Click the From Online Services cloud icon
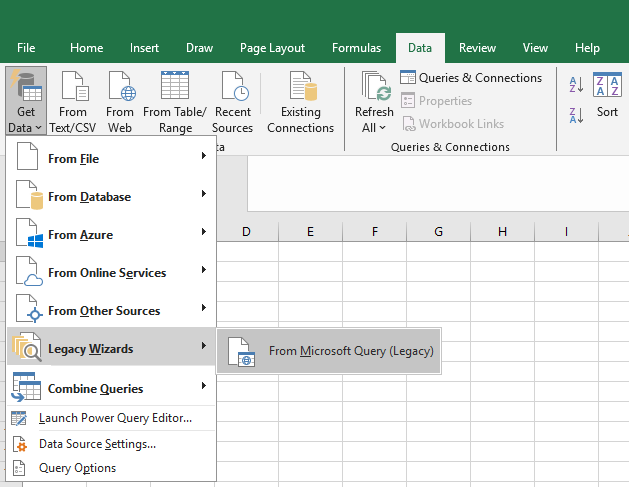This screenshot has height=487, width=635. click(29, 271)
